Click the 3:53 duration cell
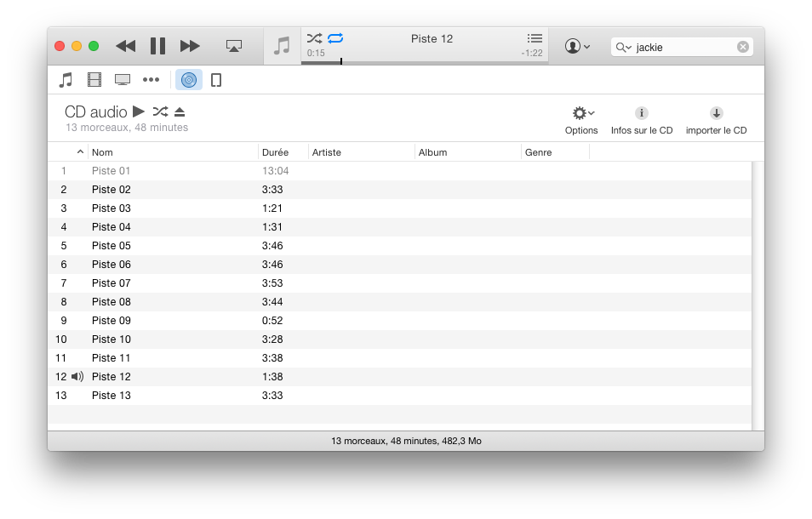812x519 pixels. point(272,283)
